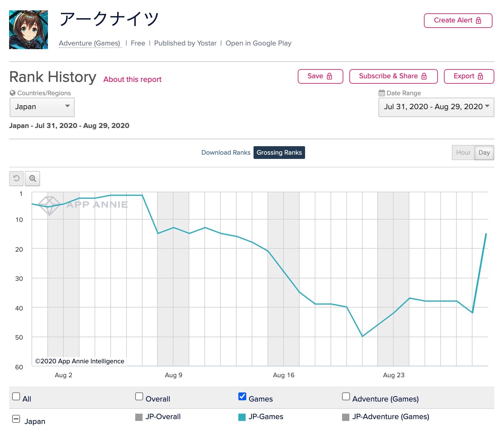Viewport: 504px width, 427px height.
Task: Click the Arknights app icon thumbnail
Action: click(x=29, y=30)
